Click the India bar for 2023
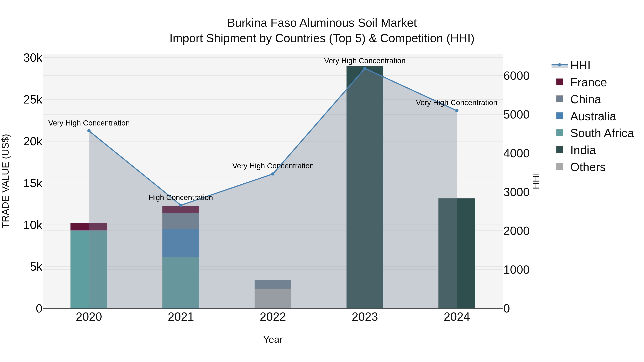644x362 pixels. [365, 187]
